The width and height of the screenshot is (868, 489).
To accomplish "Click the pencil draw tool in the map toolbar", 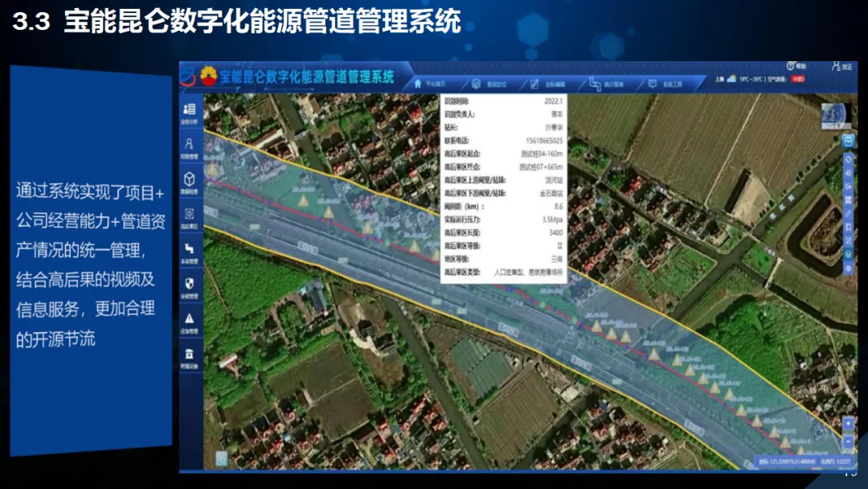I will click(848, 213).
